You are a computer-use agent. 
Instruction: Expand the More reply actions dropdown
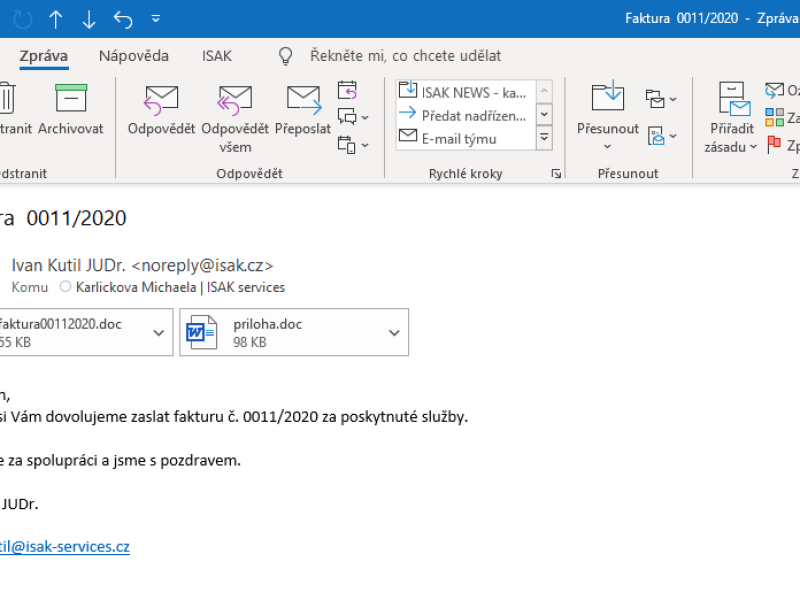point(365,145)
